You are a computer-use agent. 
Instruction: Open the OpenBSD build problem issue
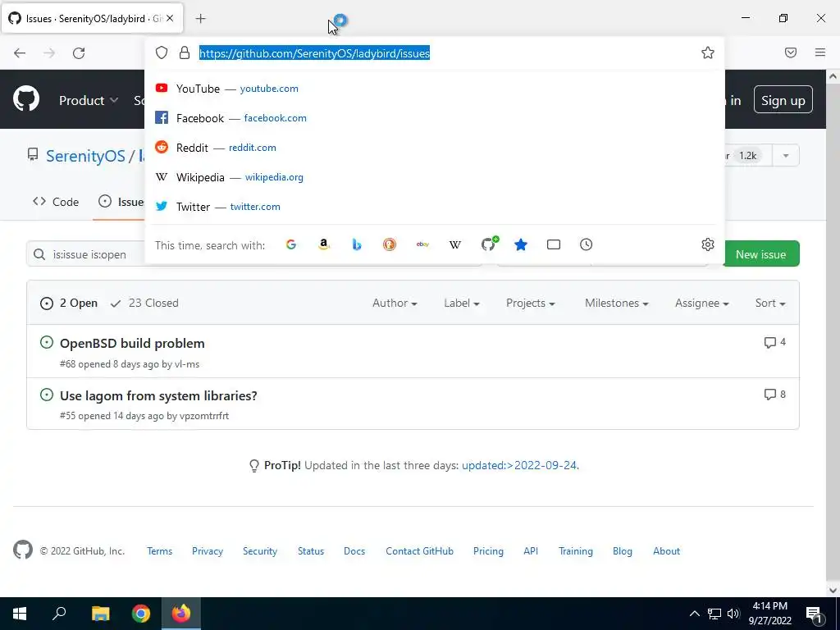(132, 344)
